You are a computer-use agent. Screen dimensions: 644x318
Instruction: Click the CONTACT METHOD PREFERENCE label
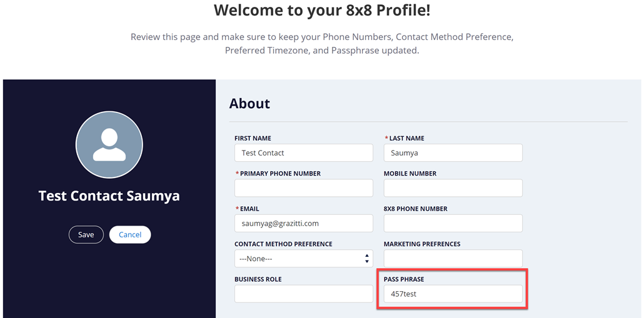tap(283, 244)
